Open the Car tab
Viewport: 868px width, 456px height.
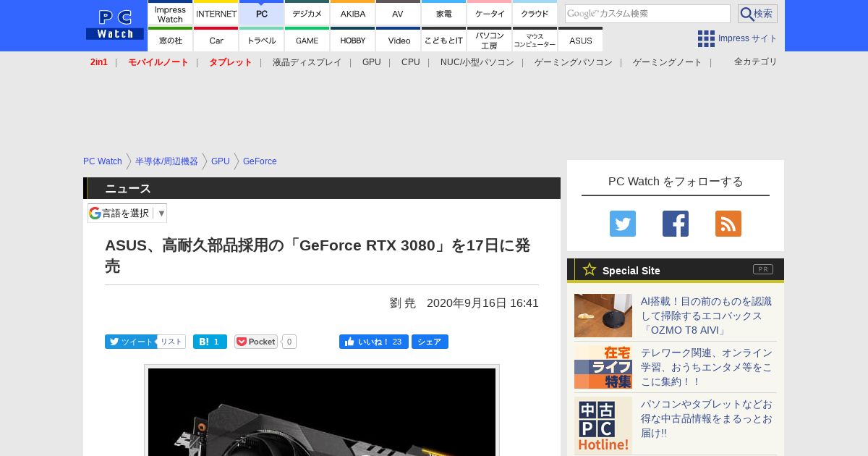coord(216,40)
